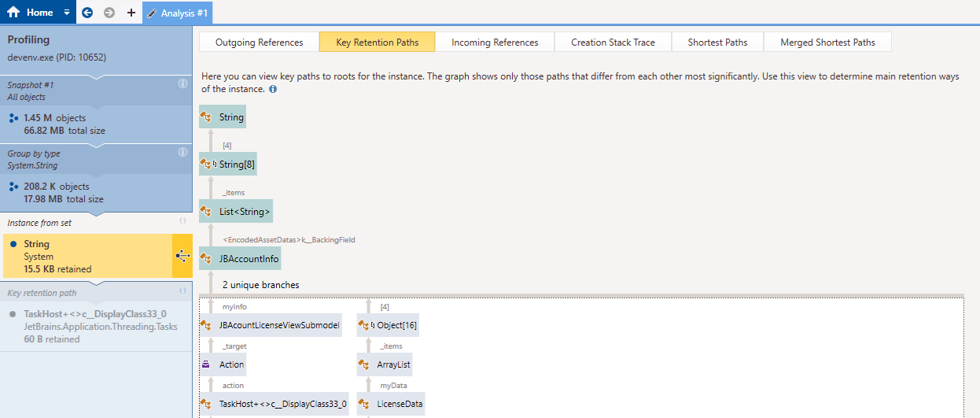The height and width of the screenshot is (418, 980).
Task: Click info icon after the description text
Action: click(273, 90)
